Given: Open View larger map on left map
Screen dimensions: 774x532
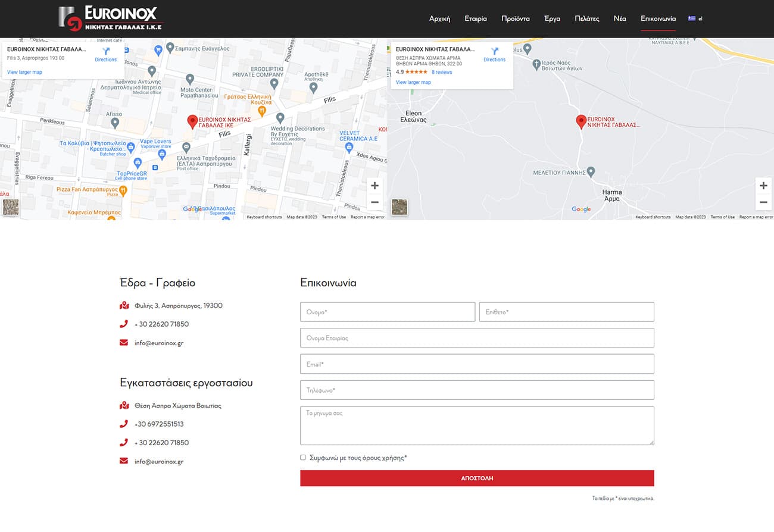Looking at the screenshot, I should click(24, 72).
